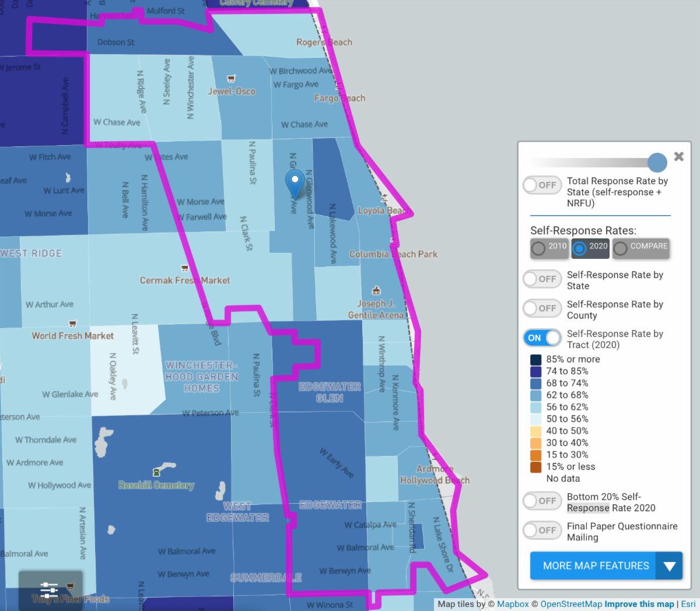Click the Jewel-Osco store icon
This screenshot has height=611, width=700.
tap(232, 79)
